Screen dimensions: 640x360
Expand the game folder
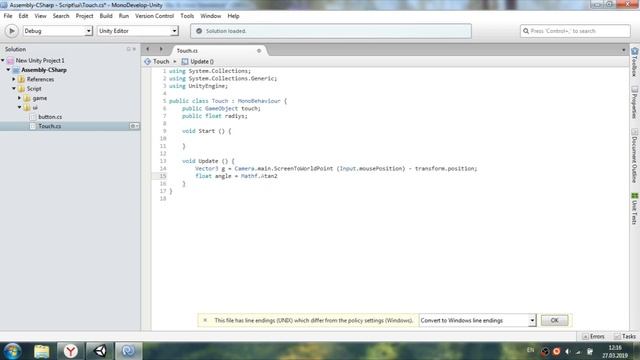[19, 98]
